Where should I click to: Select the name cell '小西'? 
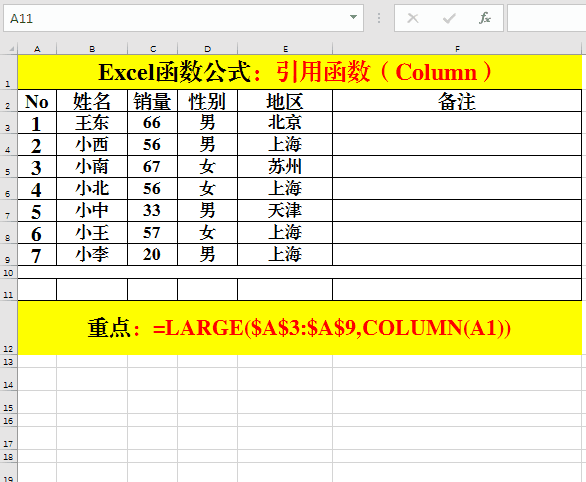(92, 145)
